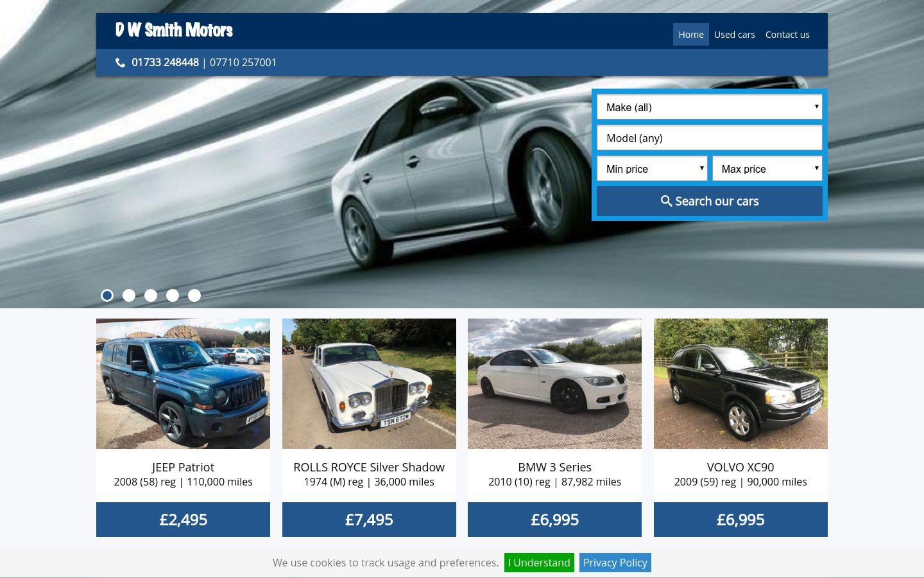Open the Used cars page

pos(735,35)
